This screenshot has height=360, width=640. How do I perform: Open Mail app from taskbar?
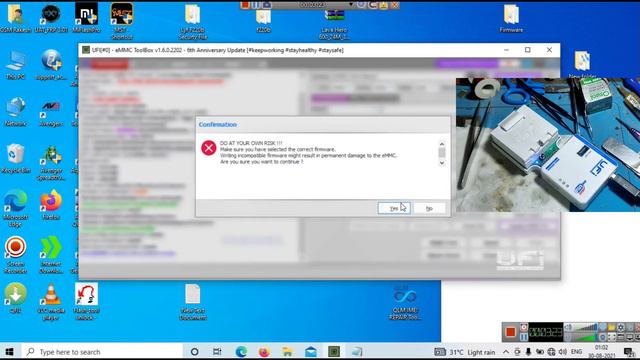pos(311,352)
